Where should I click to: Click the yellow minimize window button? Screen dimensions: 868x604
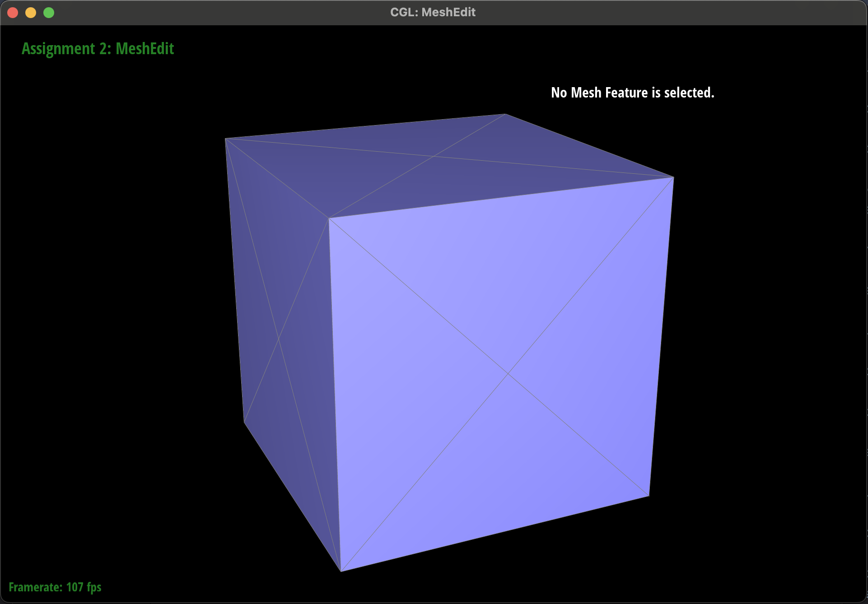(31, 13)
